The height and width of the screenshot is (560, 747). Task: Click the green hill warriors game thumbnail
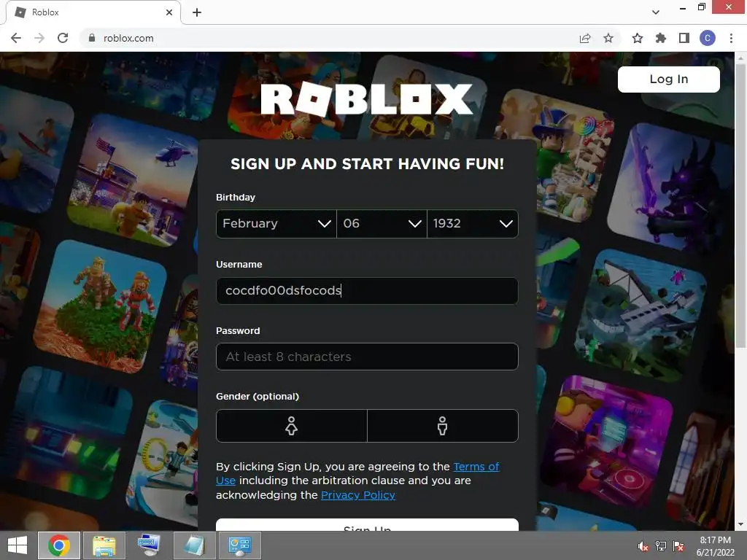click(x=101, y=306)
